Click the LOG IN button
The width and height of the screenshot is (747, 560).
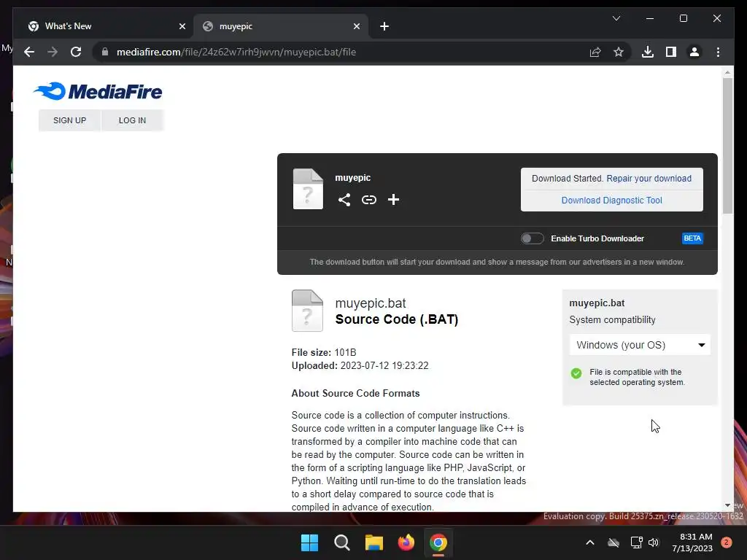coord(133,120)
